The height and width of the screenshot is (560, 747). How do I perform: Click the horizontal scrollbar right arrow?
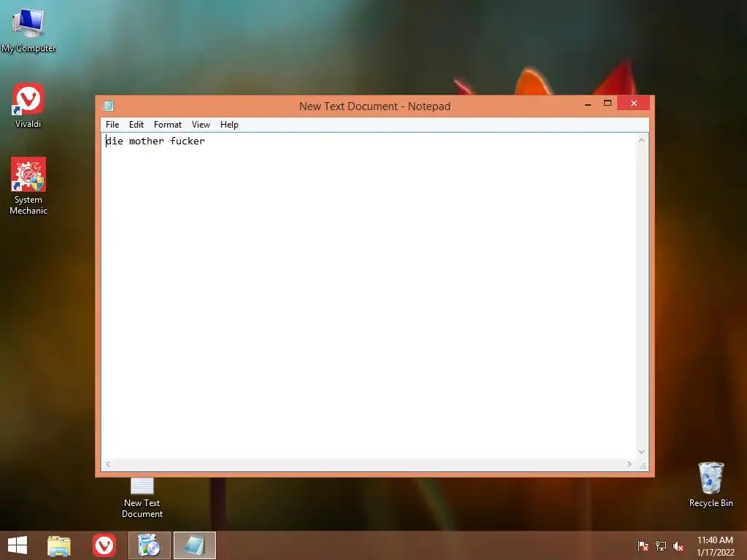(630, 464)
